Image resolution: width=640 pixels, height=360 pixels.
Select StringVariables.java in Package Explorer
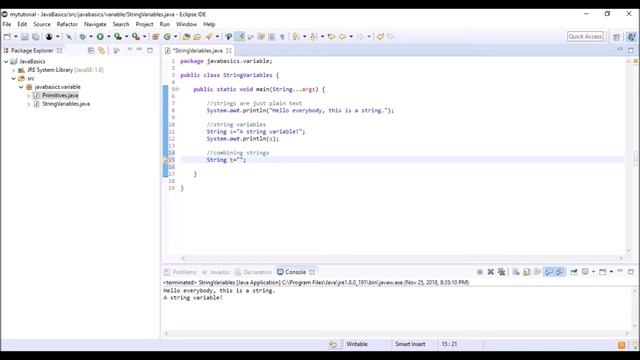pyautogui.click(x=66, y=104)
